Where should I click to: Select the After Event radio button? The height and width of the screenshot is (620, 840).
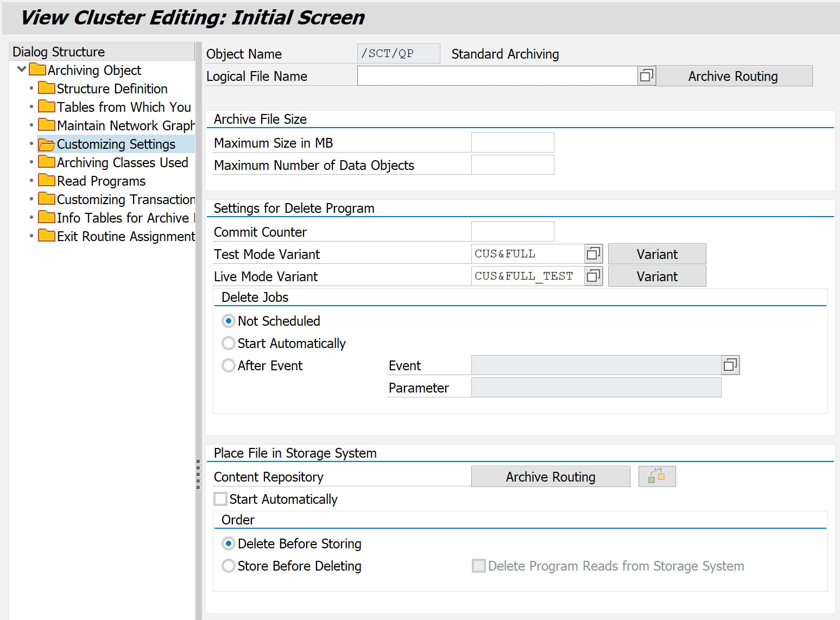[x=229, y=365]
